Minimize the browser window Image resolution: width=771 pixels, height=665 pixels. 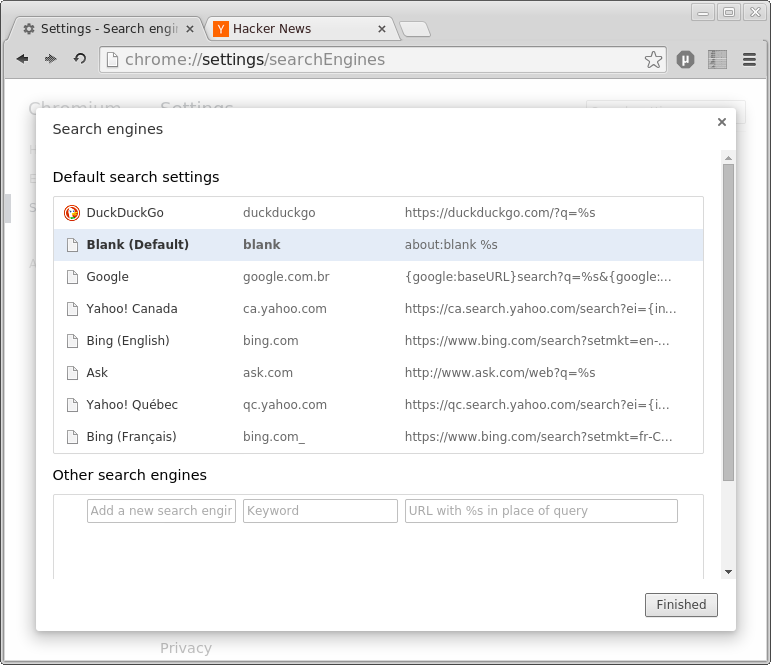pos(703,12)
